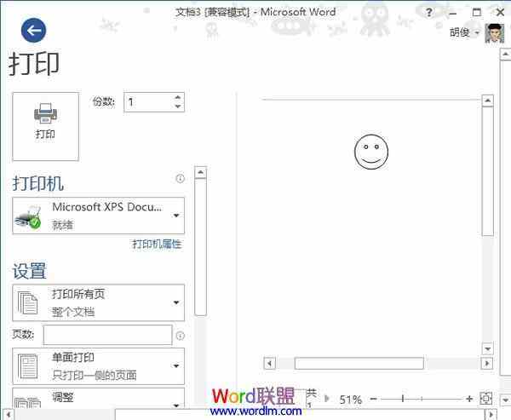
Task: Go to next page with preview arrow
Action: [x=327, y=399]
